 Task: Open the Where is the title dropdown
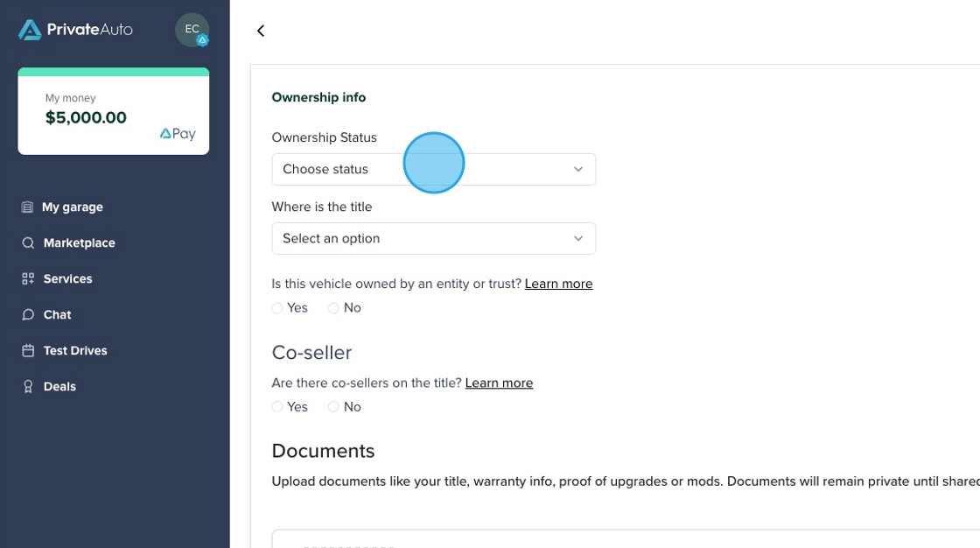coord(434,238)
